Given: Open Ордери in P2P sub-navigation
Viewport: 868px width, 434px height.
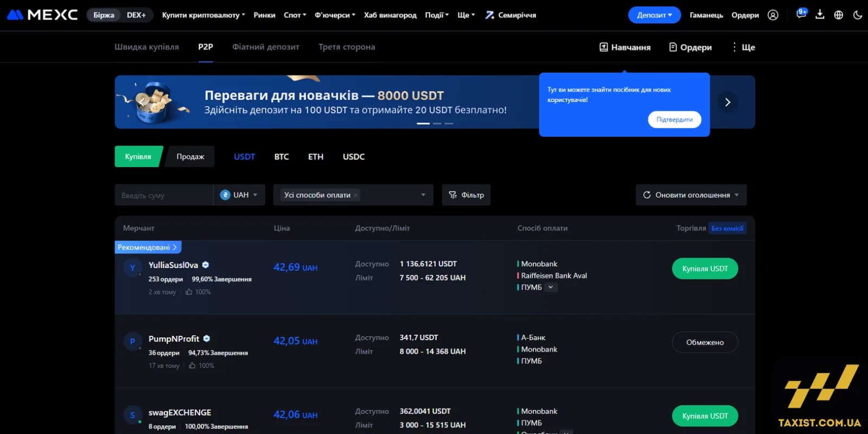Looking at the screenshot, I should [690, 47].
